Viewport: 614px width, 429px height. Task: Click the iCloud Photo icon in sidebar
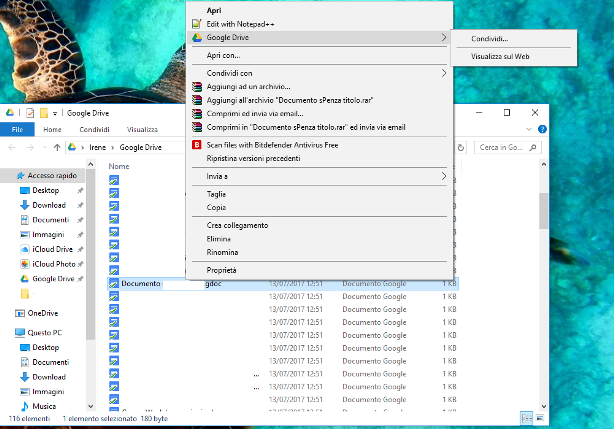tap(24, 264)
